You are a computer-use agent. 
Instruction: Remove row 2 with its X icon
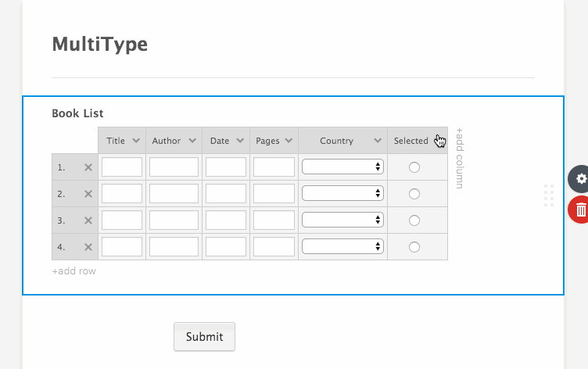coord(88,194)
